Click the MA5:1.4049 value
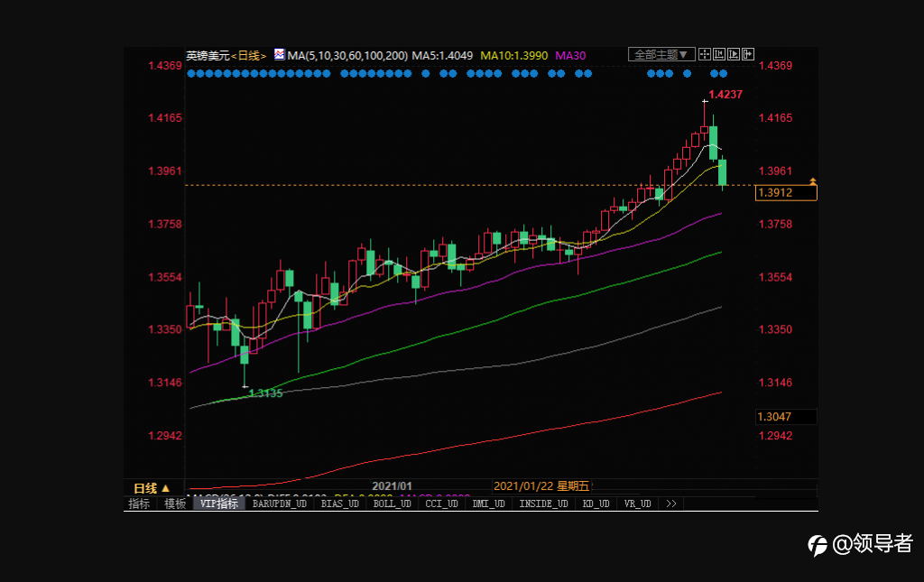The image size is (924, 582). click(x=442, y=55)
